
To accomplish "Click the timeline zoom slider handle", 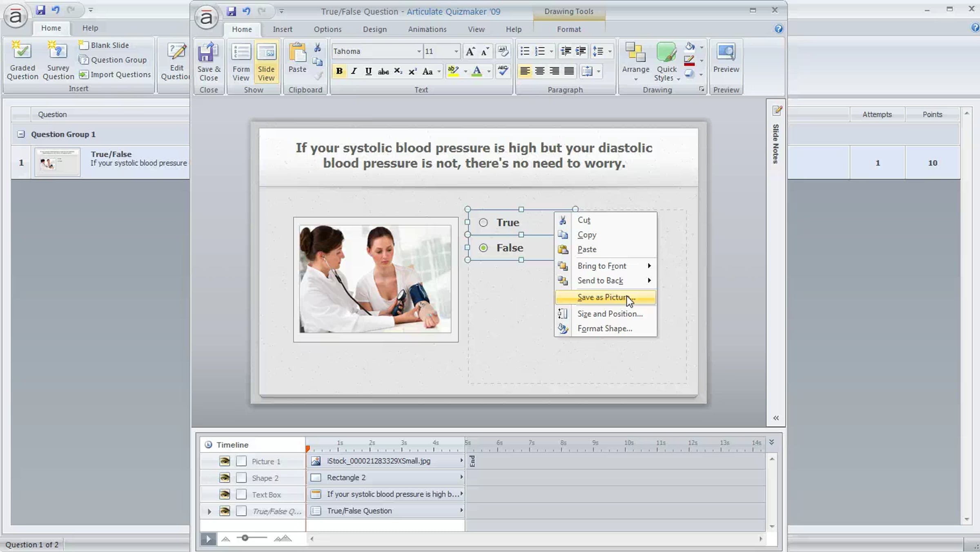I will [x=245, y=538].
